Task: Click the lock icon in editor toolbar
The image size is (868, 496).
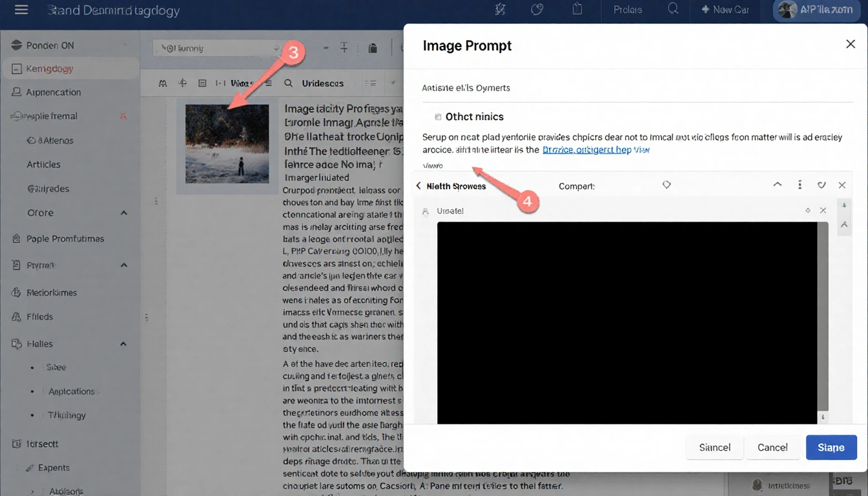Action: [x=373, y=48]
